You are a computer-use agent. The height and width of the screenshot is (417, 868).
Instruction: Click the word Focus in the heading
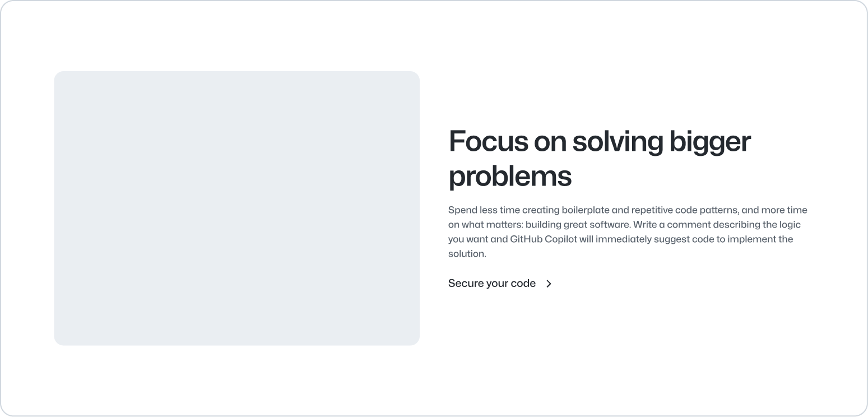point(488,141)
